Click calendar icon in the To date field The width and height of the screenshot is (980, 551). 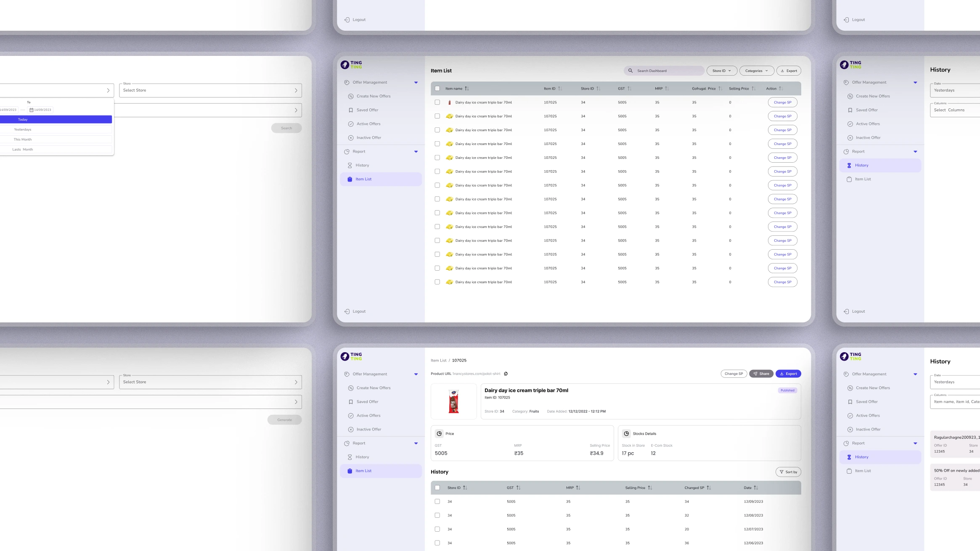(x=31, y=110)
